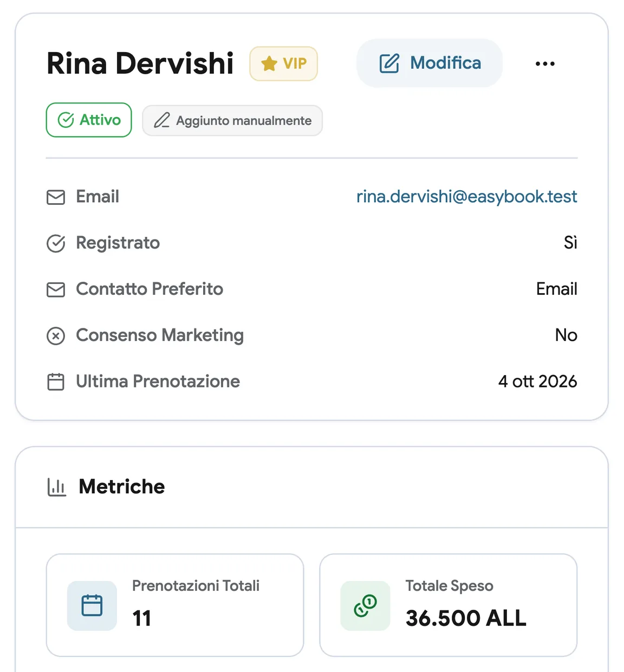Image resolution: width=624 pixels, height=672 pixels.
Task: Click the envelope icon beside Contatto Preferito
Action: click(x=56, y=289)
